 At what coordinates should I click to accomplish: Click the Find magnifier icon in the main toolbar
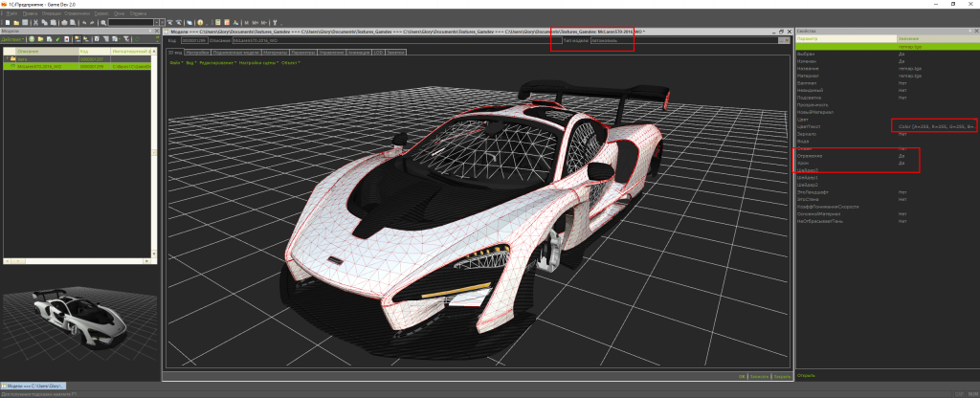103,23
